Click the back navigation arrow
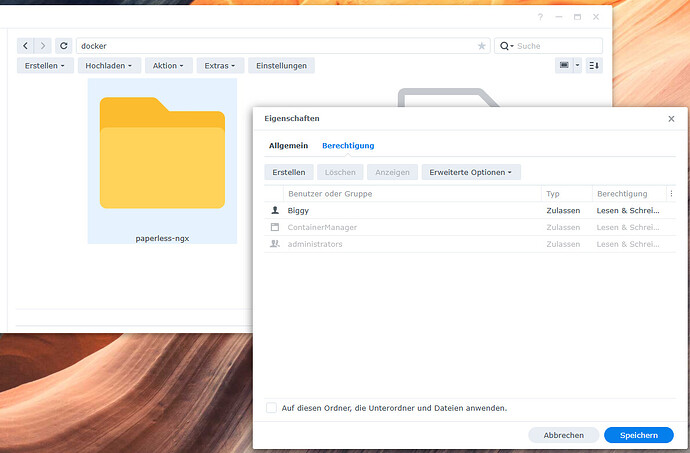 point(26,46)
